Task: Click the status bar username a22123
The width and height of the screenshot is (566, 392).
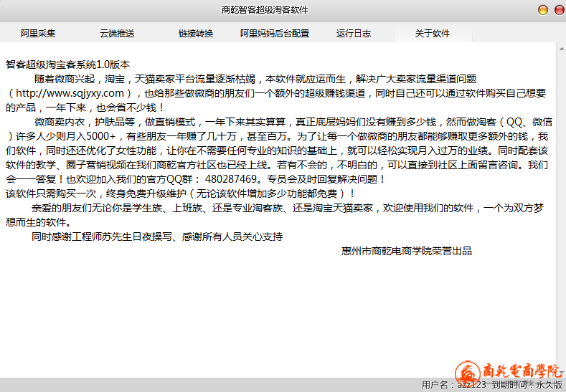Action: coord(471,384)
